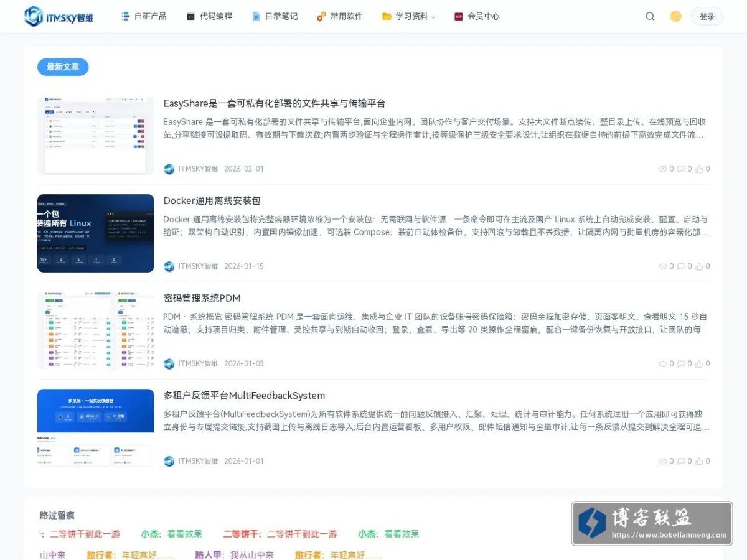This screenshot has height=560, width=747.
Task: Click the date 2026-02-01
Action: pos(244,169)
